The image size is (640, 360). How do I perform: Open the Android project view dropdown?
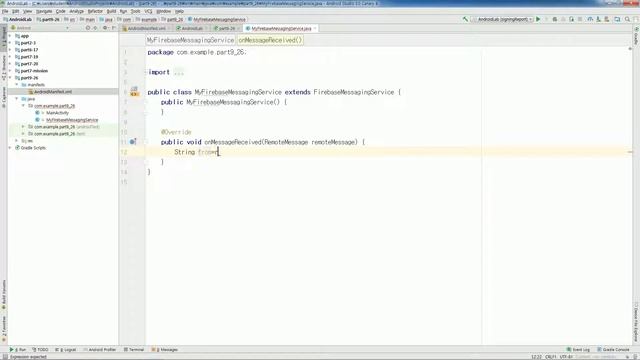[x=40, y=28]
